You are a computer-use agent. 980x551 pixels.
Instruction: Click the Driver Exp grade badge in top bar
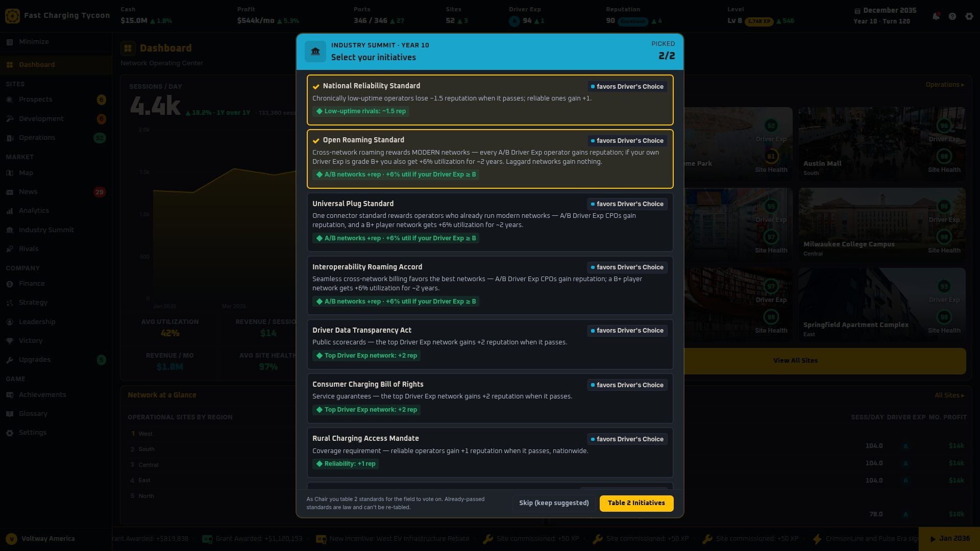coord(514,21)
